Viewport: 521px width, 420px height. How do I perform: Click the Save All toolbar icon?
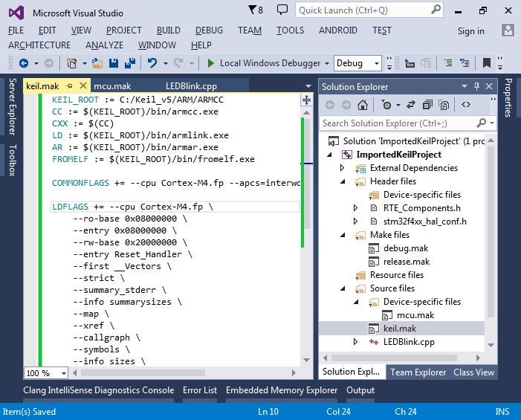(131, 64)
